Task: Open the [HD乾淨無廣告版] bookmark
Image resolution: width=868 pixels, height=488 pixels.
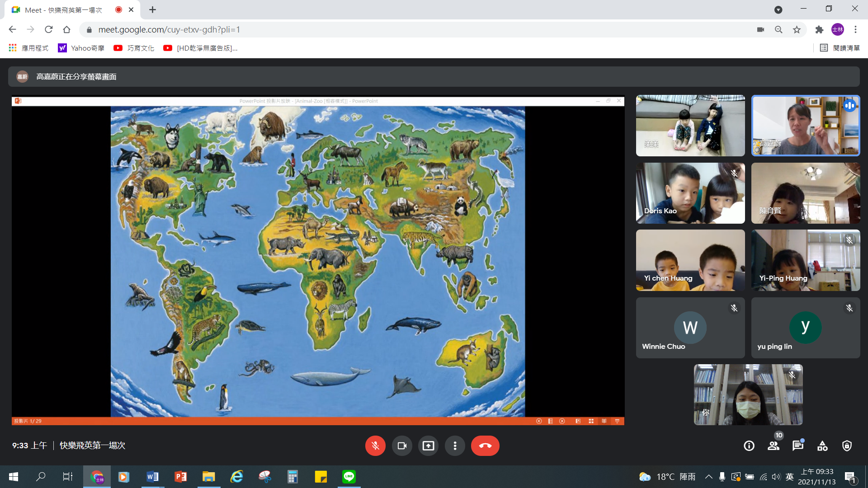Action: (x=200, y=48)
